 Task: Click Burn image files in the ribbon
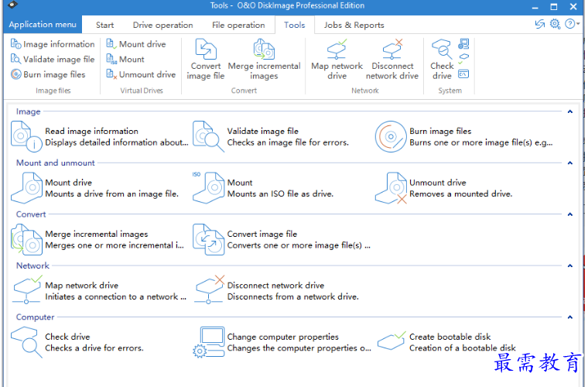point(48,74)
